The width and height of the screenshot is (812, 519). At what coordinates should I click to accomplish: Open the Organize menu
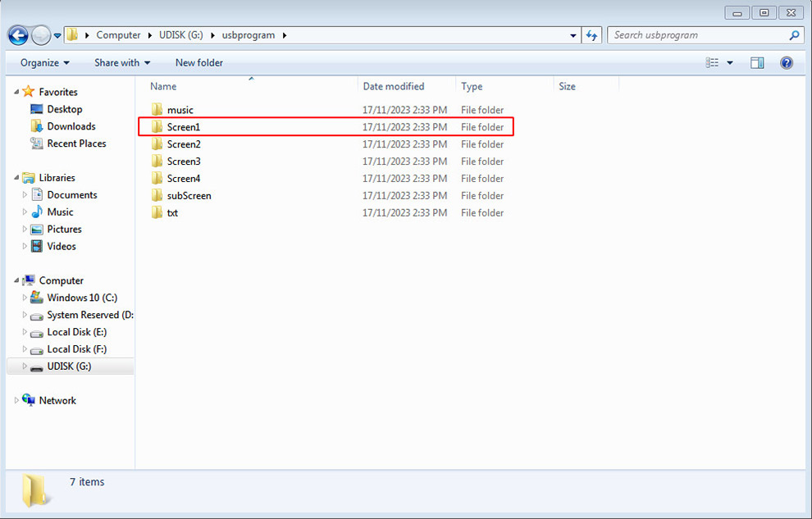point(44,62)
